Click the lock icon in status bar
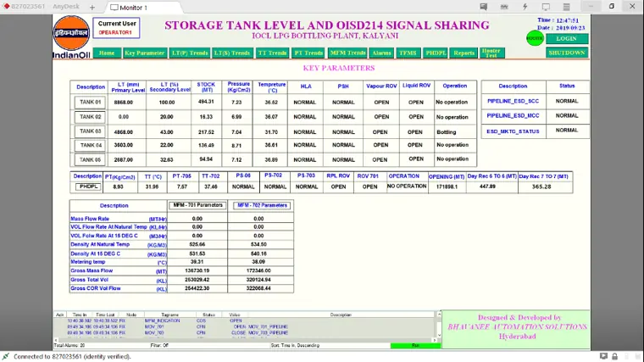The height and width of the screenshot is (362, 644). pyautogui.click(x=615, y=356)
